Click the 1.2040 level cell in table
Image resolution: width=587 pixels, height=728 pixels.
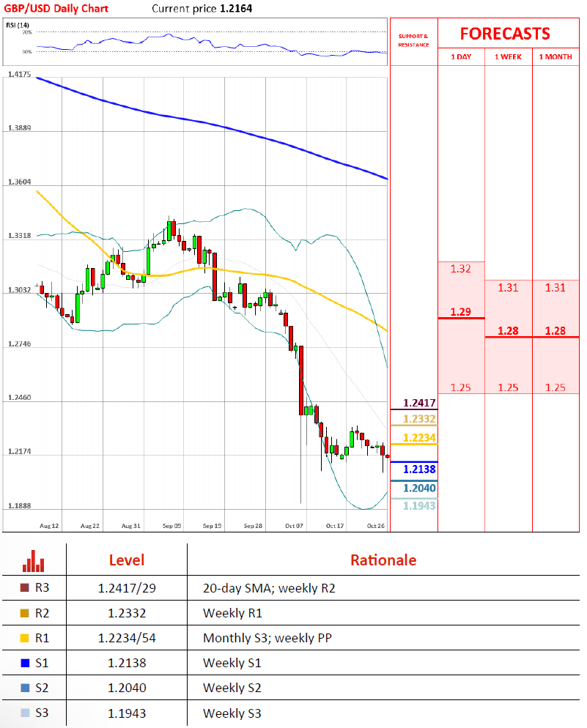pyautogui.click(x=127, y=688)
